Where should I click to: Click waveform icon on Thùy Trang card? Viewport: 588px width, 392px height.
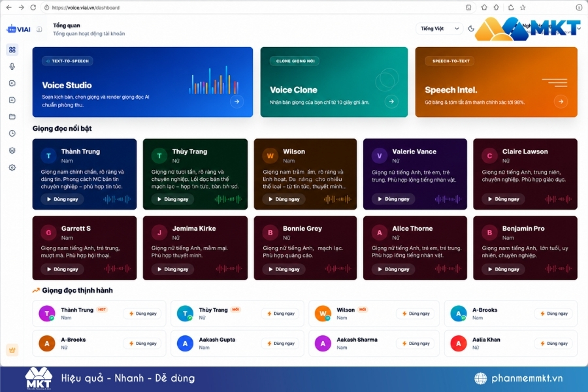[228, 199]
